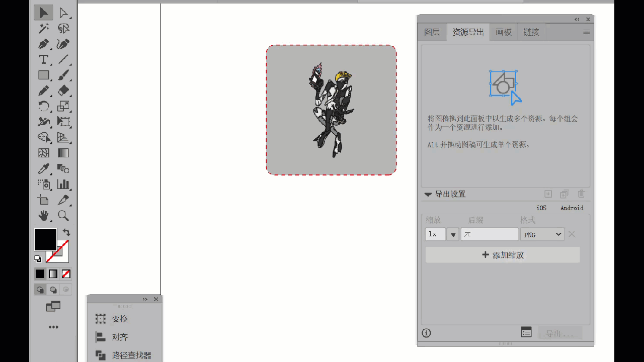Activate the Lasso tool

click(63, 28)
